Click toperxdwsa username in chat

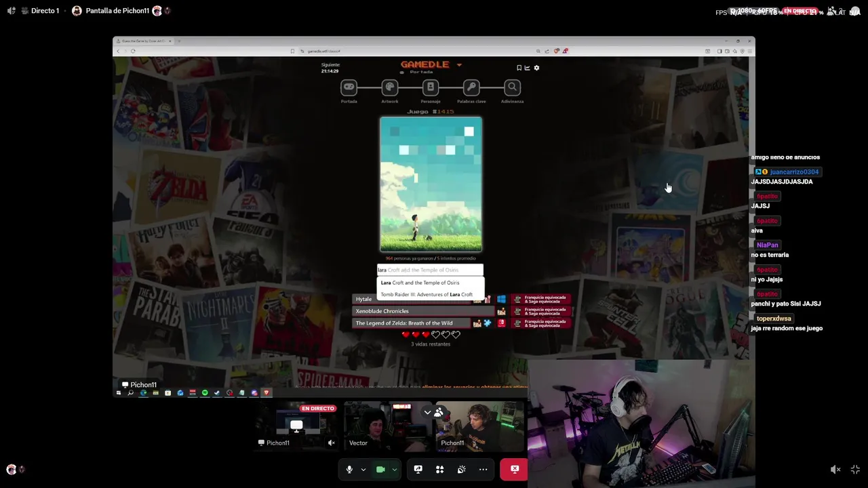click(774, 319)
